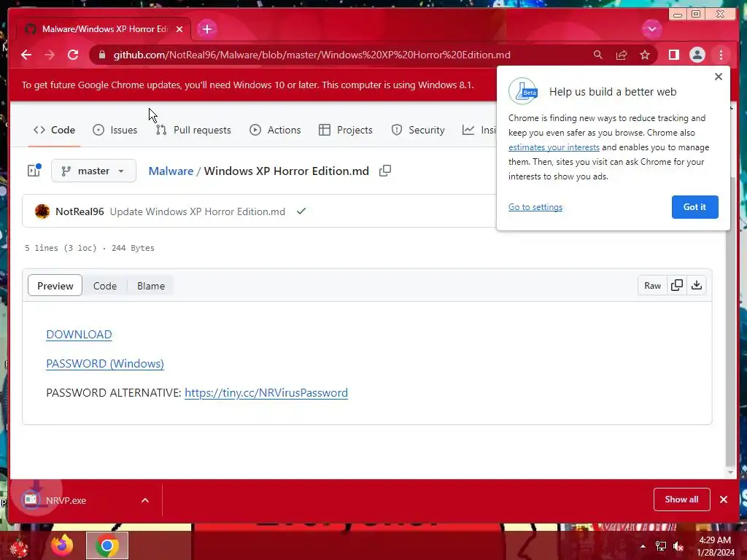Bookmark this page with the star
The image size is (747, 560).
[x=645, y=55]
